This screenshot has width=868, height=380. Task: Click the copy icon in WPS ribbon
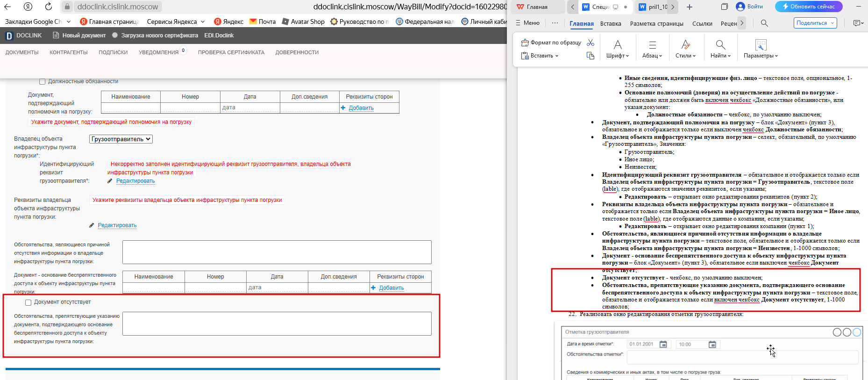pos(591,56)
